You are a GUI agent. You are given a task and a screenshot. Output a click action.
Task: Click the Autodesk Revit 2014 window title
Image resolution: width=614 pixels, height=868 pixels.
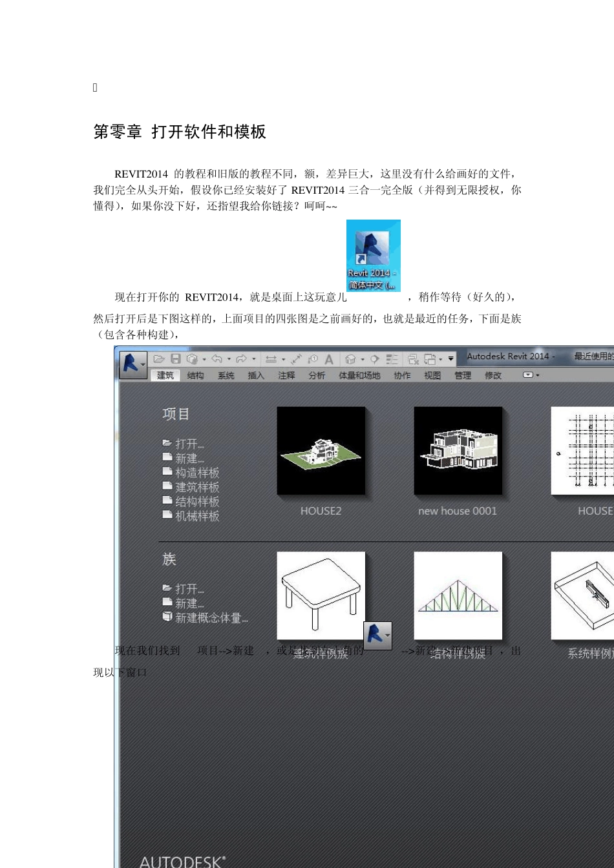point(511,356)
